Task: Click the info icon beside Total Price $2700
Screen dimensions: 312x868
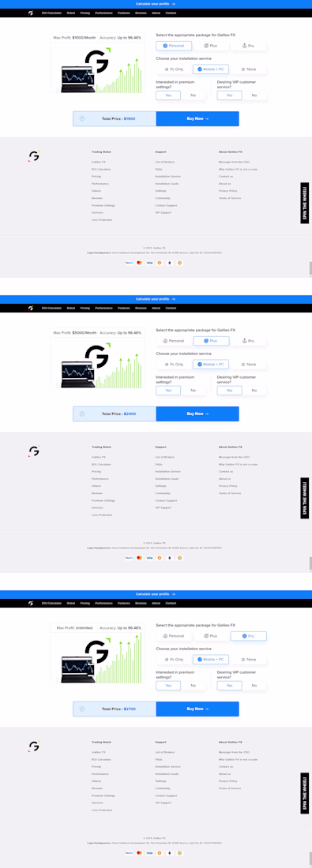Action: click(82, 709)
